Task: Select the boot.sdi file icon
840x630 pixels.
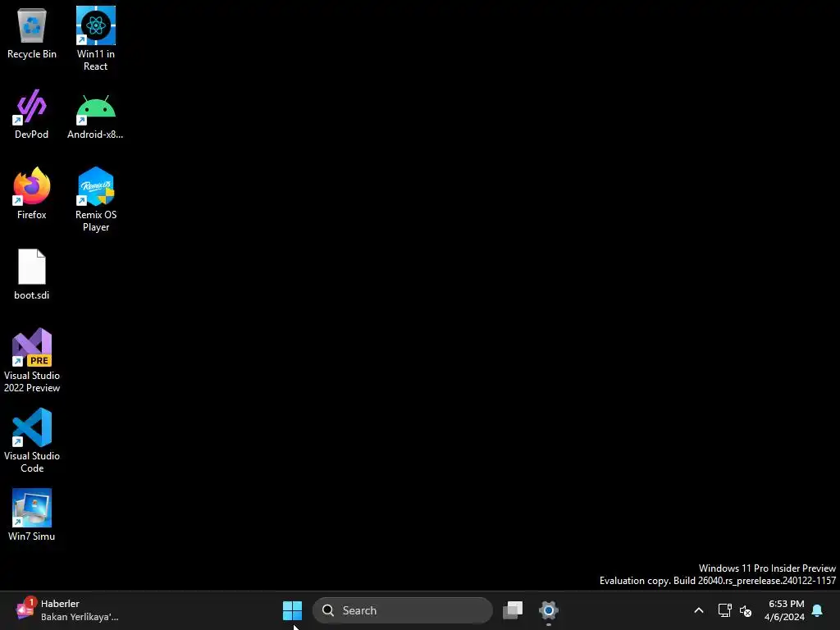Action: click(32, 274)
